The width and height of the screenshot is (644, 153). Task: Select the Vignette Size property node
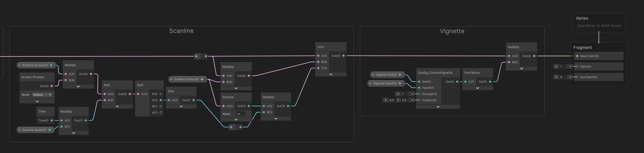click(x=387, y=75)
